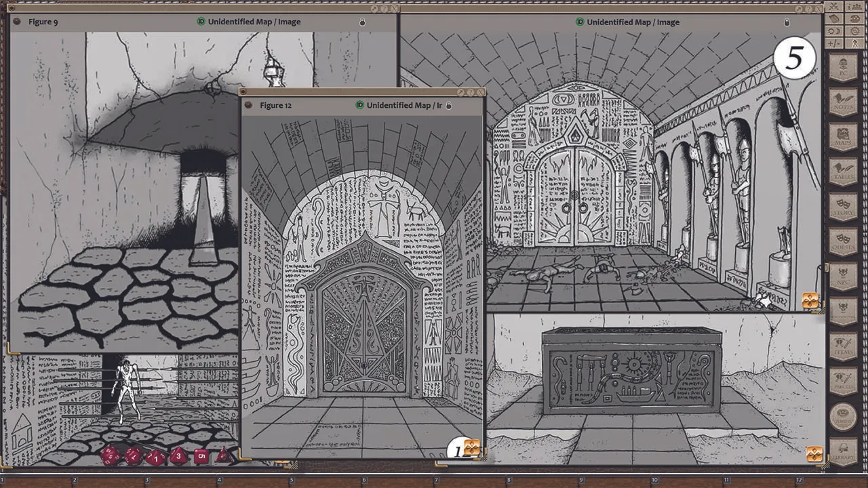The image size is (868, 488).
Task: Pick up the six-sided die showing 5
Action: coord(201,455)
